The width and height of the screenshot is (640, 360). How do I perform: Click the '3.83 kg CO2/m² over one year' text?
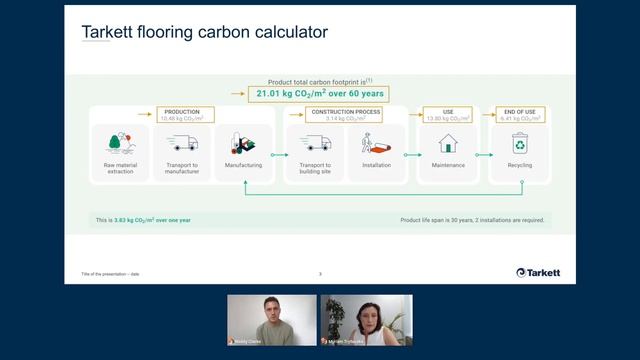point(152,220)
